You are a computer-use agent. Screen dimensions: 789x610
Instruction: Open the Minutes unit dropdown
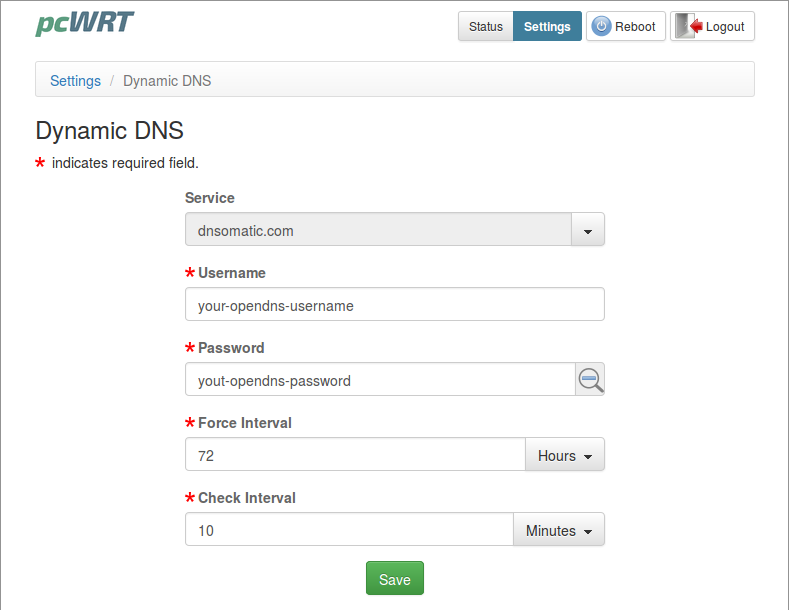click(559, 529)
